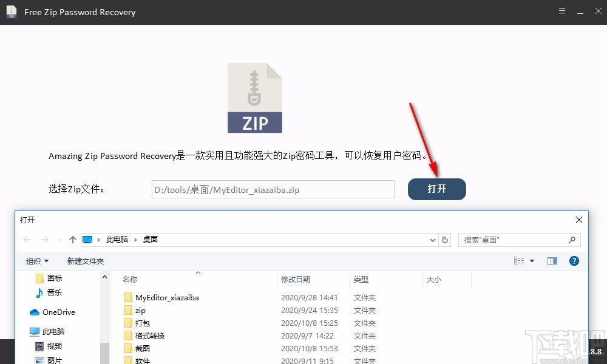Click 新建文件夹 to create folder
Image resolution: width=607 pixels, height=364 pixels.
tap(85, 261)
